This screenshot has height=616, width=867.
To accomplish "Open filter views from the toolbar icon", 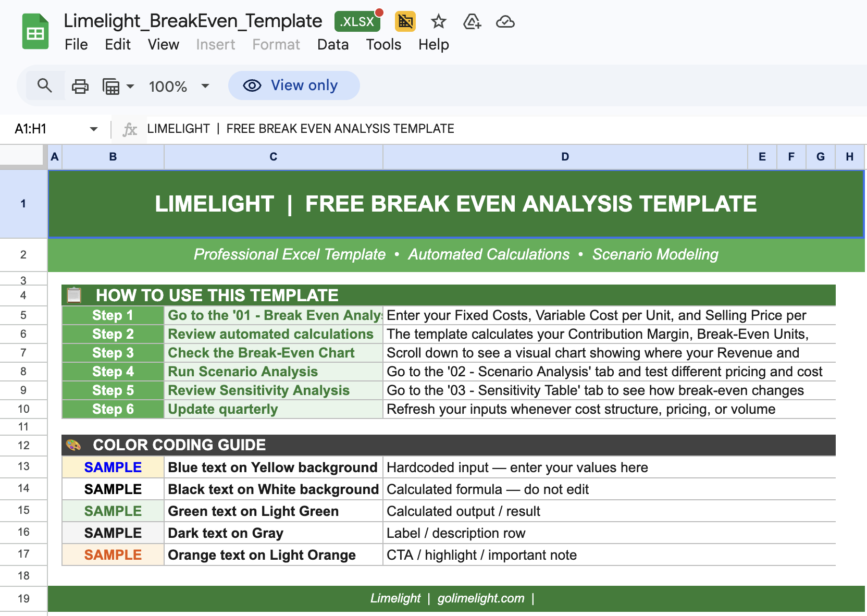I will pos(112,85).
